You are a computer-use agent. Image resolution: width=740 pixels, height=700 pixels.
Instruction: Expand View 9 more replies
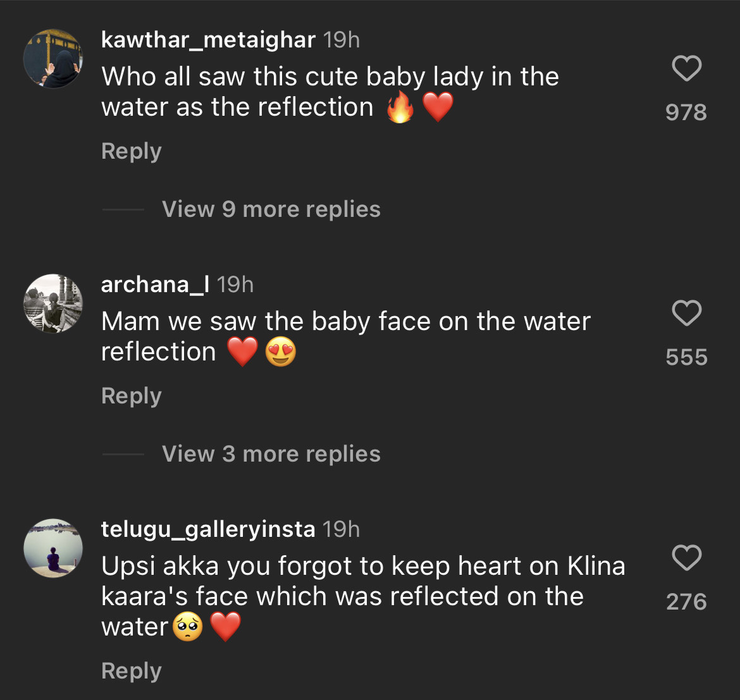(271, 209)
